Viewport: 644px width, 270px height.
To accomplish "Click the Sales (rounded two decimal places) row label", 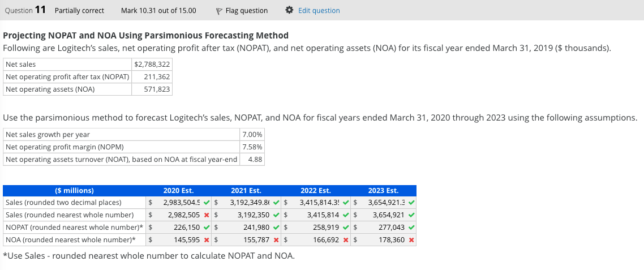I will click(x=63, y=203).
